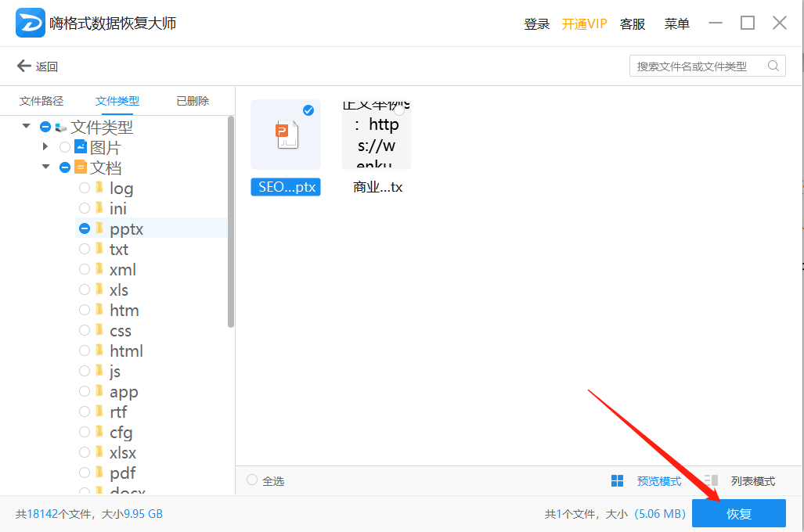Click the rtf folder icon
Viewport: 804px width, 532px height.
(x=99, y=411)
